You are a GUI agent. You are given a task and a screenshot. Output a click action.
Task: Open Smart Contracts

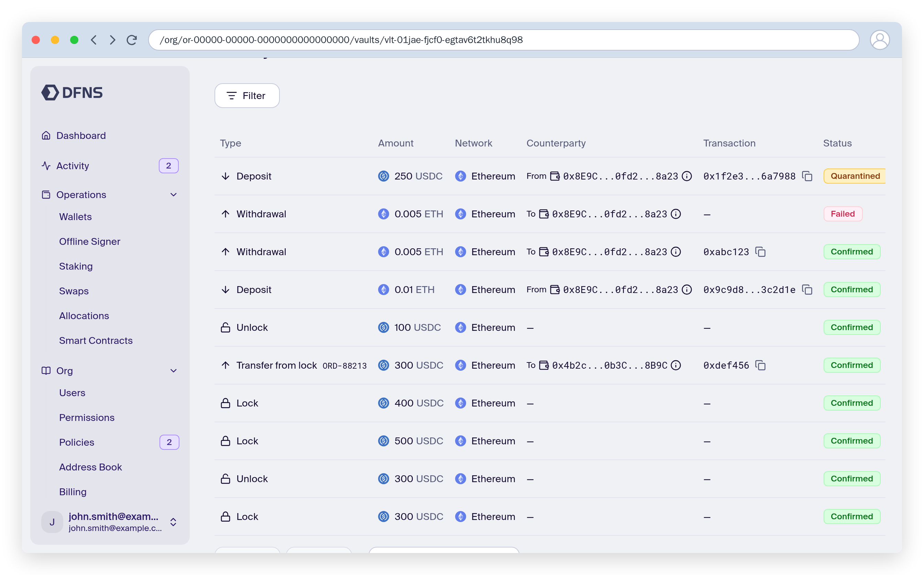[96, 340]
